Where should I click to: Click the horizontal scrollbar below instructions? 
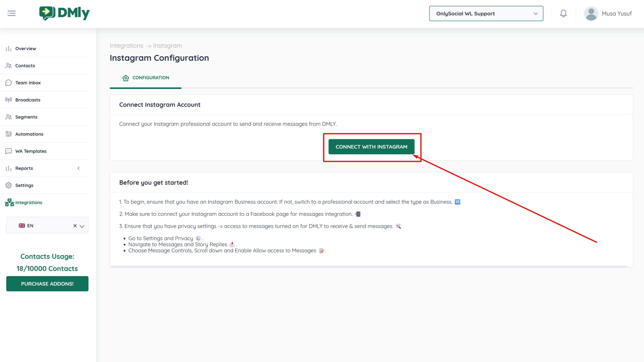click(368, 267)
